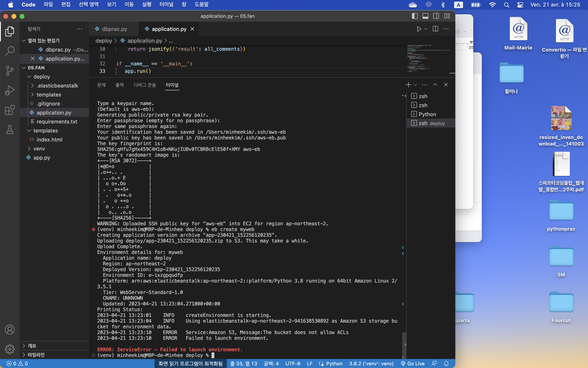Close application.py in open editors list
This screenshot has width=588, height=368.
[32, 59]
